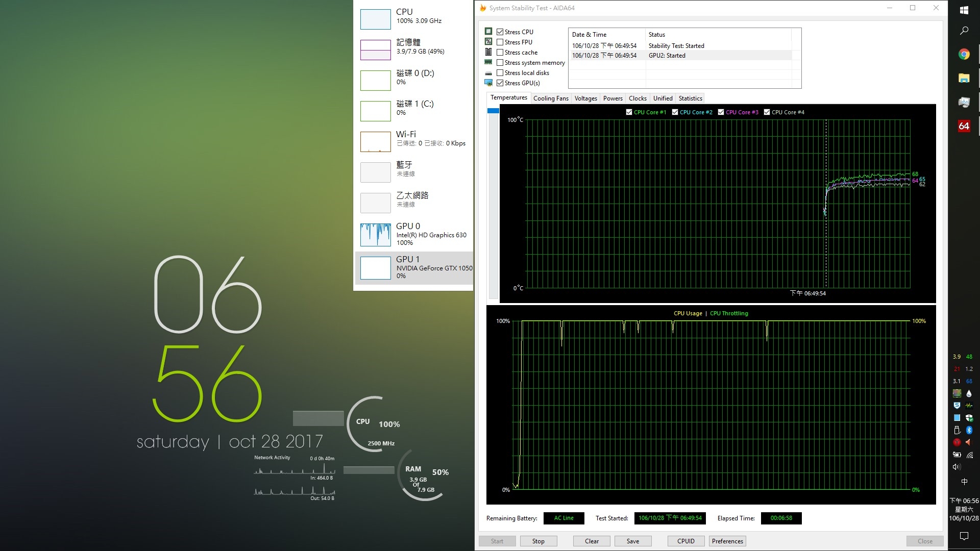980x551 pixels.
Task: Switch to the Statistics tab
Action: (690, 98)
